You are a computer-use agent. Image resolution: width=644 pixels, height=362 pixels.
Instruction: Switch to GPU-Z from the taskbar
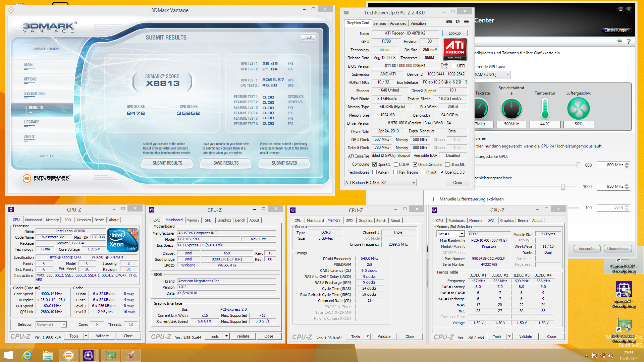point(110,355)
